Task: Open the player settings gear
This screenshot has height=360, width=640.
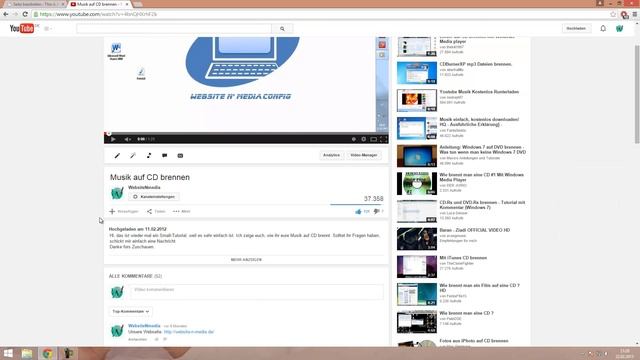Action: [x=363, y=139]
